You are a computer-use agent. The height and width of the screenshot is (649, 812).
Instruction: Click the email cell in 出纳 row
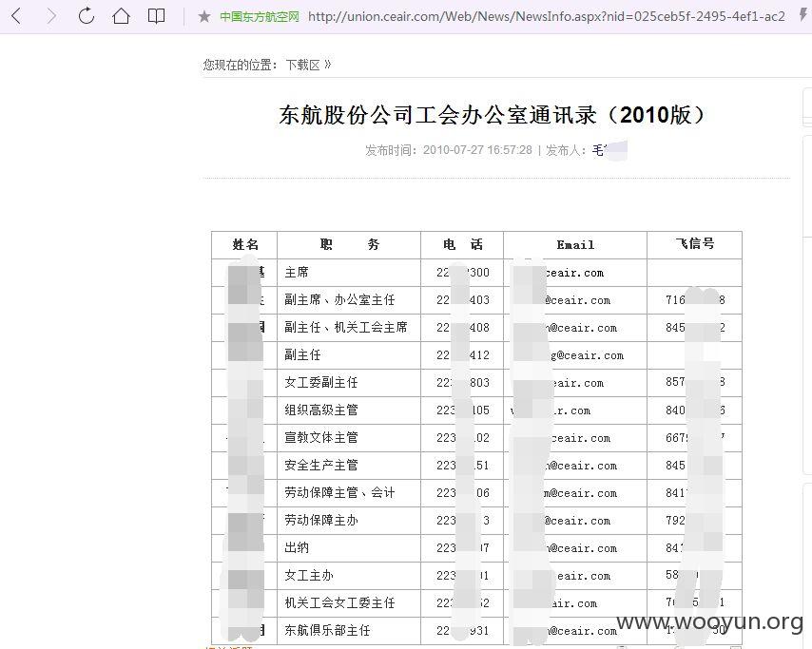point(575,548)
